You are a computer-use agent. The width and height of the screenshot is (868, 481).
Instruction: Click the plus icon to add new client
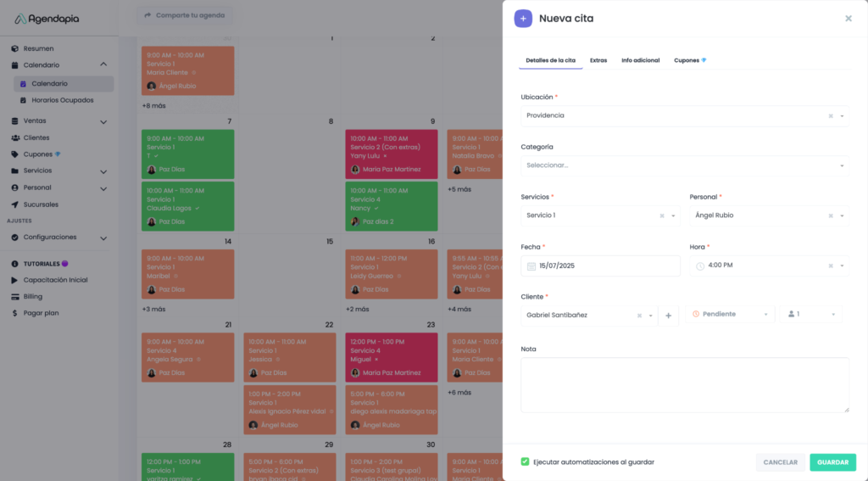(668, 316)
